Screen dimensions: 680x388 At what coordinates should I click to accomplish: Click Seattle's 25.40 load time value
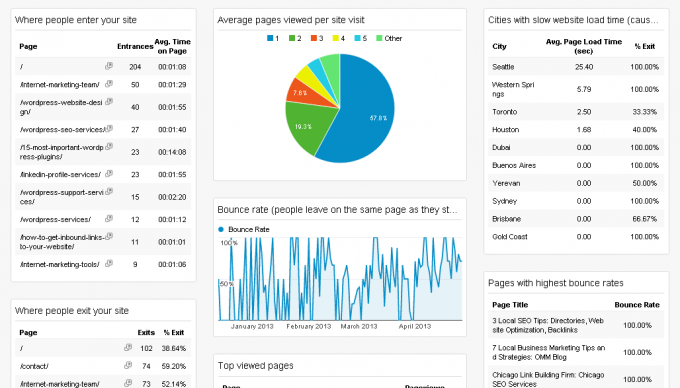coord(584,67)
